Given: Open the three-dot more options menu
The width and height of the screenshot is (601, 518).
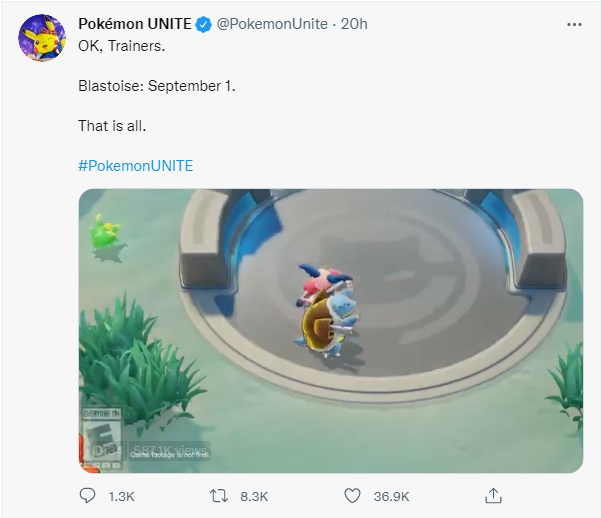Looking at the screenshot, I should pos(574,25).
